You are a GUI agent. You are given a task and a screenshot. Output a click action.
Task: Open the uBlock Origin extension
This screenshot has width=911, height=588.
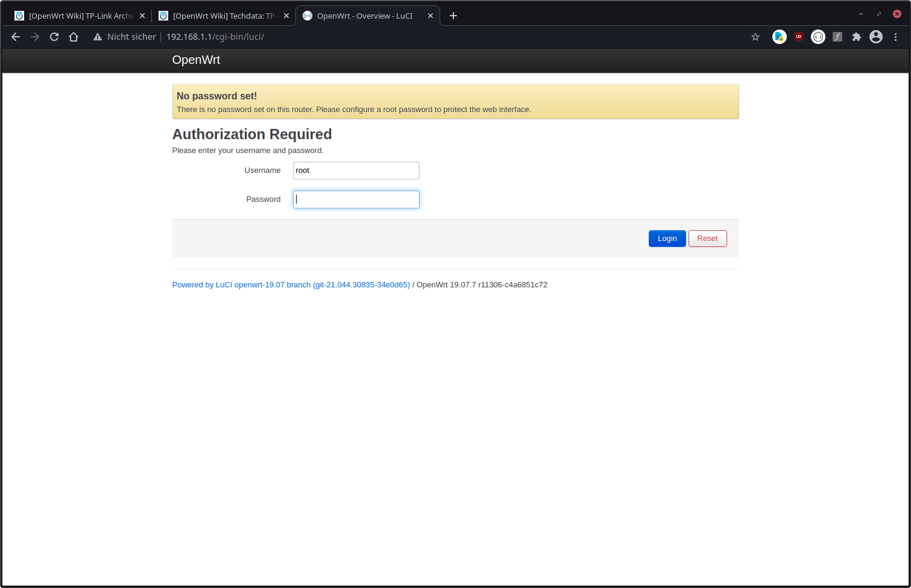pyautogui.click(x=799, y=37)
